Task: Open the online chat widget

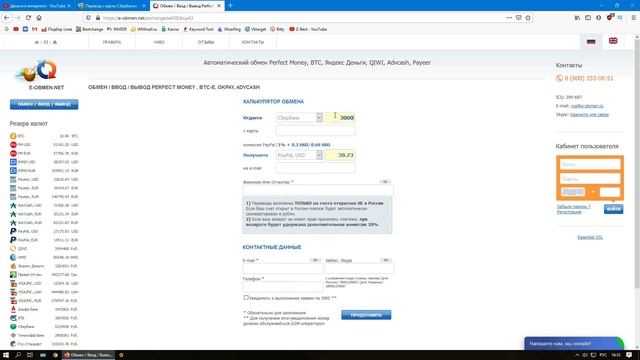Action: 574,343
